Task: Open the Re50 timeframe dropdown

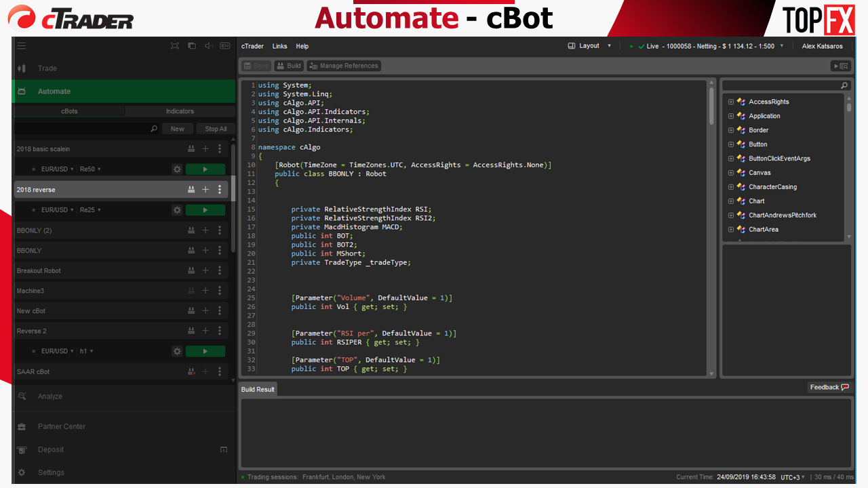Action: point(90,169)
